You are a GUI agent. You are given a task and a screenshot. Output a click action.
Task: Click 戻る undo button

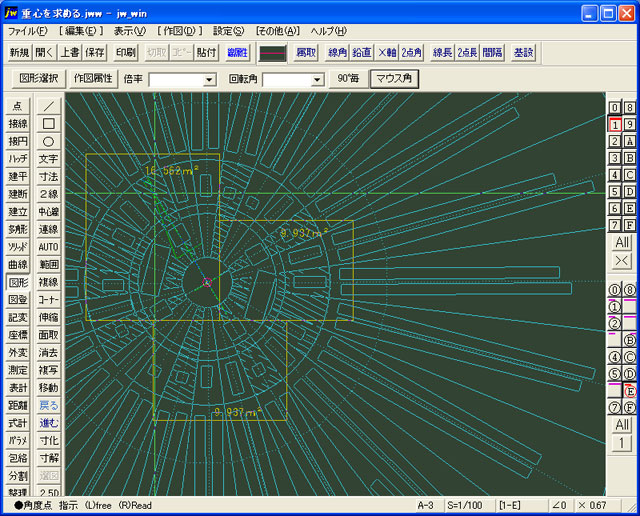click(48, 405)
